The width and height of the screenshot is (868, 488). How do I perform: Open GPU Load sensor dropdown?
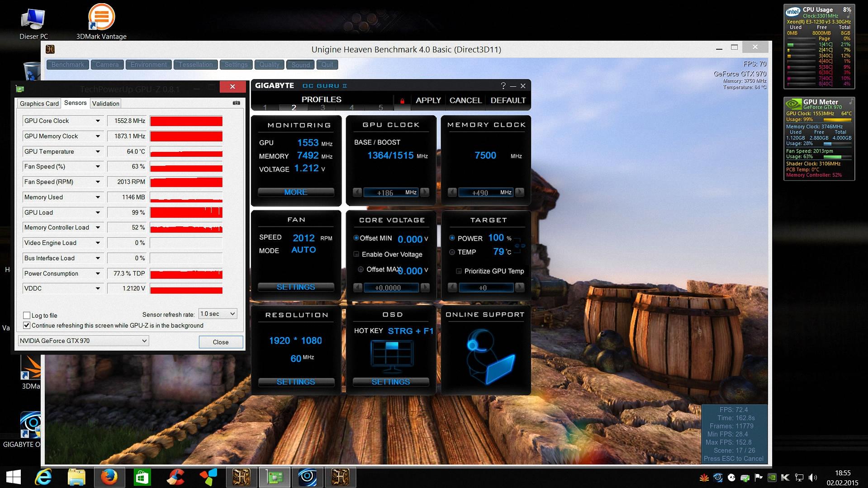pos(98,213)
